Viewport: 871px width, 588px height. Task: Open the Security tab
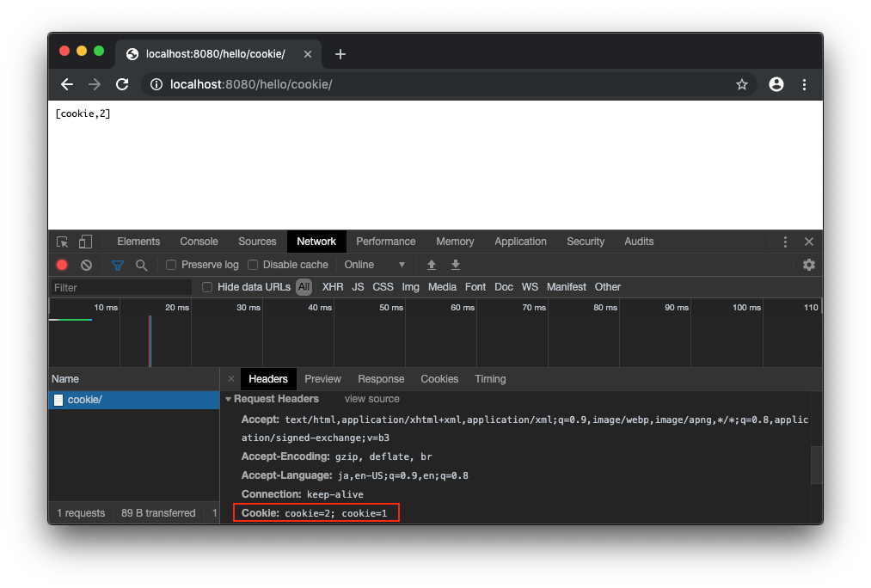point(586,242)
